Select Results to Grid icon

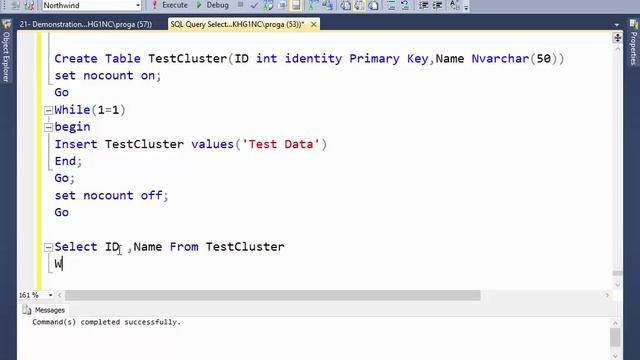pyautogui.click(x=359, y=5)
